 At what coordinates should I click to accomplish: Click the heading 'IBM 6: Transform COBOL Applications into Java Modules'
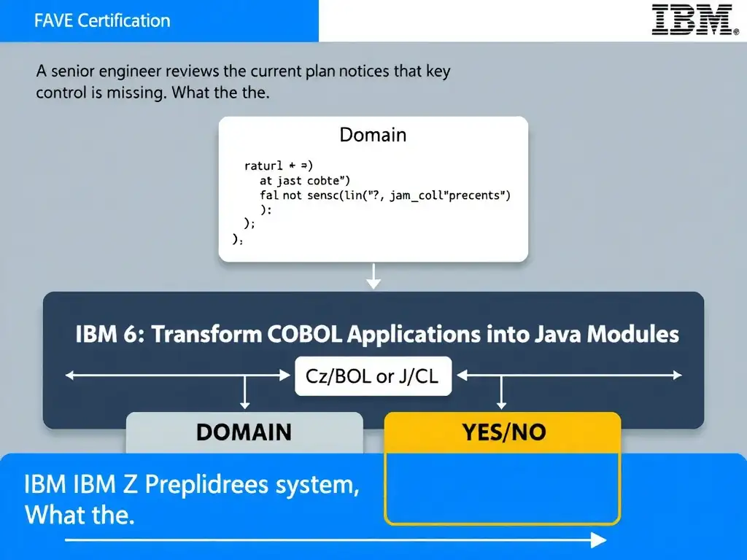click(377, 334)
